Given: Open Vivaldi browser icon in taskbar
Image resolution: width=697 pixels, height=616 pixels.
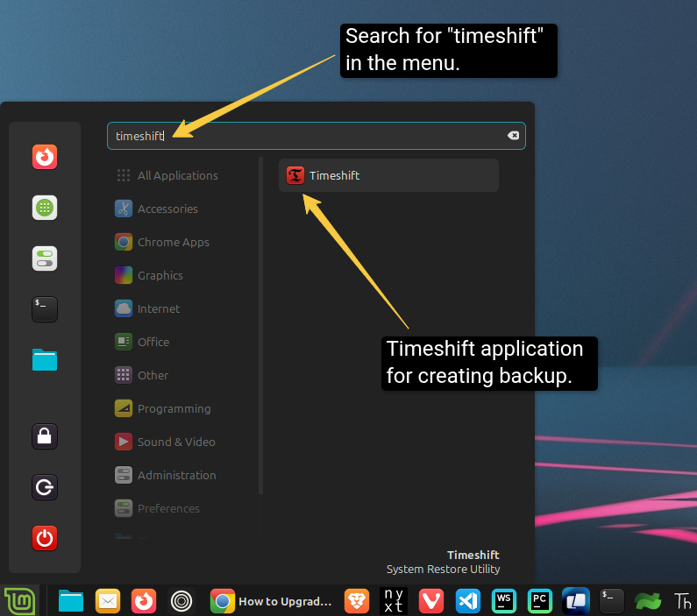Looking at the screenshot, I should pyautogui.click(x=431, y=601).
